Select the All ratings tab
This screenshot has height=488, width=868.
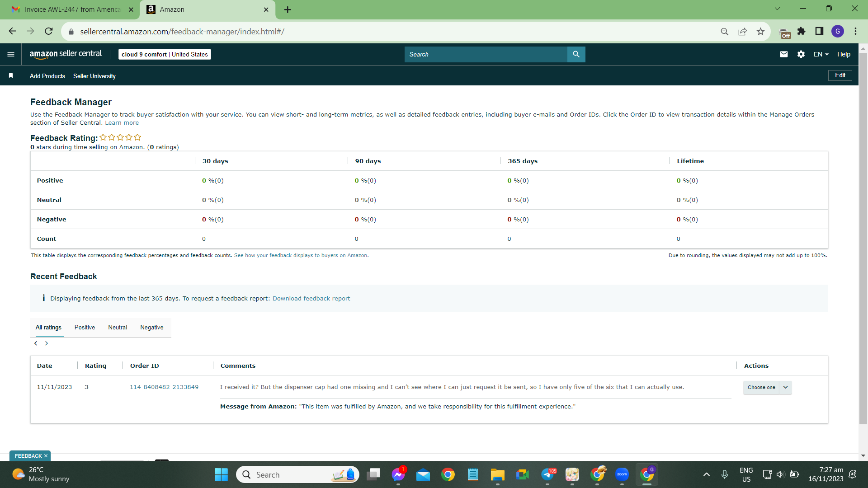click(x=48, y=327)
